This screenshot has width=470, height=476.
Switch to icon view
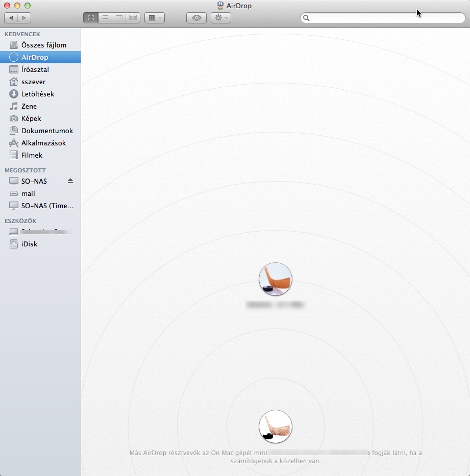(x=91, y=18)
